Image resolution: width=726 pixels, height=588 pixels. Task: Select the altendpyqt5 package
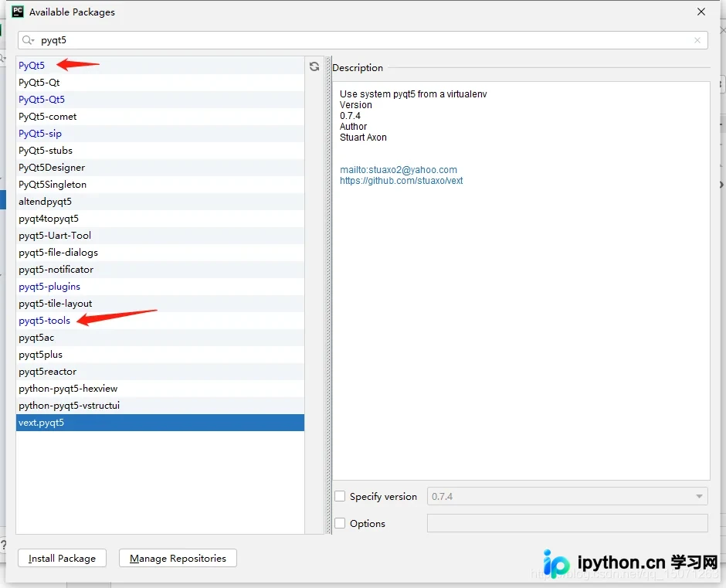coord(160,202)
